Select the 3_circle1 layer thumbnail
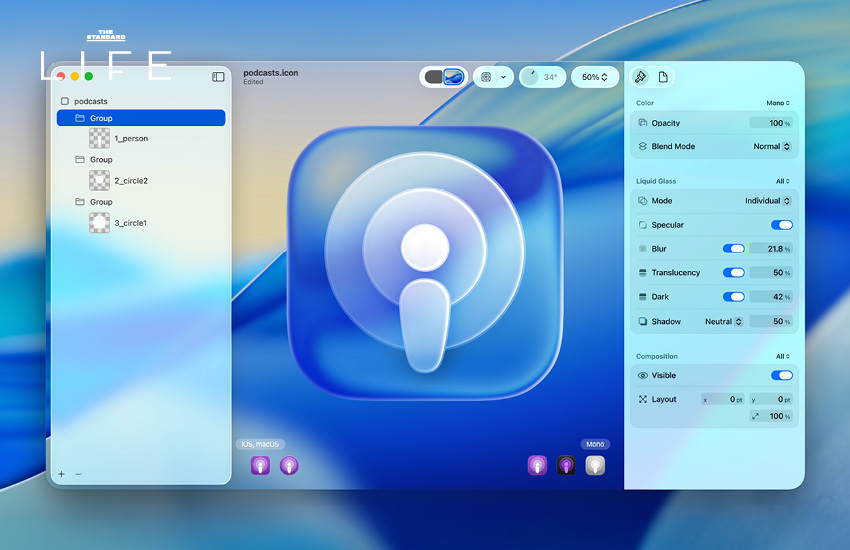 click(x=99, y=223)
